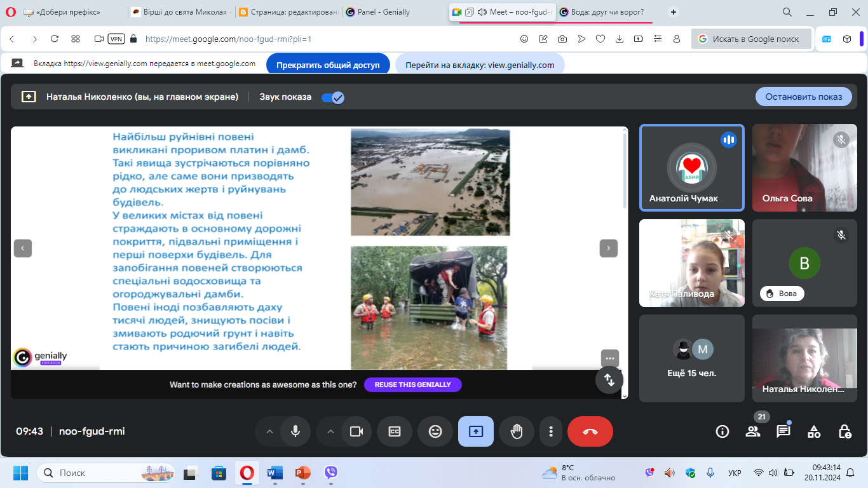Open Opera menu logo
Viewport: 868px width, 488px height.
pos(10,12)
